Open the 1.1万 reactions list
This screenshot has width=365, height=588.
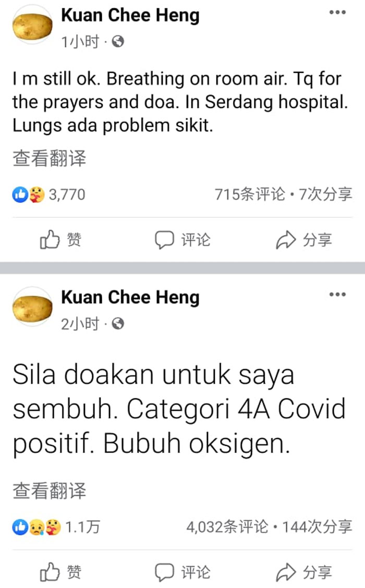pos(56,527)
